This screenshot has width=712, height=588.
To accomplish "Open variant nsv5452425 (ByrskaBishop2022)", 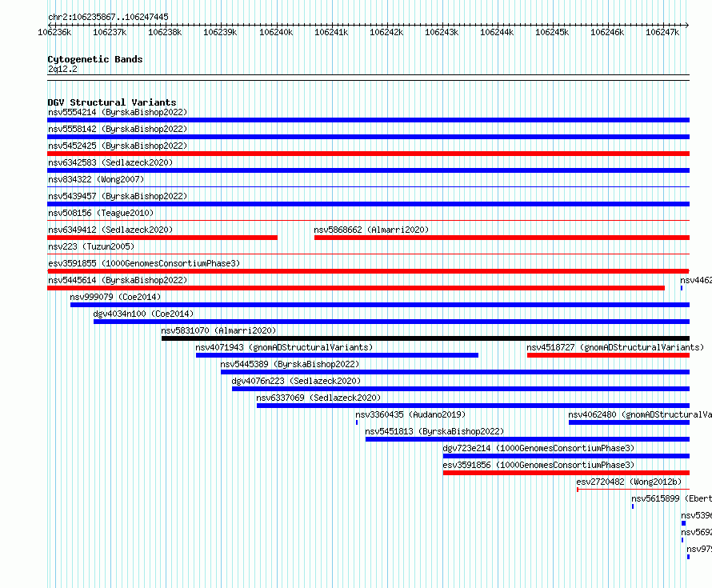I will [118, 146].
